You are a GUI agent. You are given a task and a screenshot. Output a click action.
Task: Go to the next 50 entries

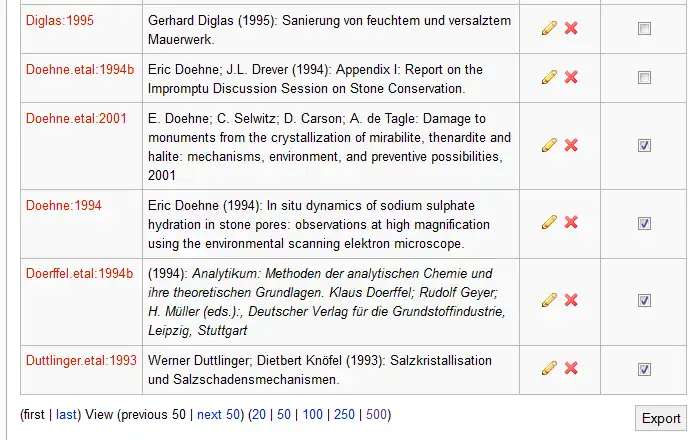(218, 414)
